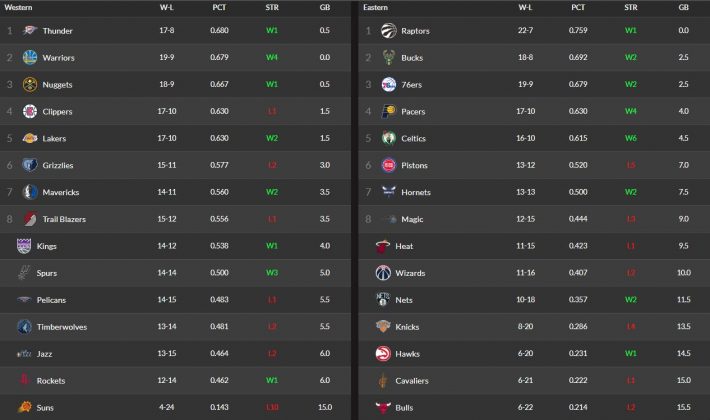Open the Nuggets team link
Image resolution: width=710 pixels, height=420 pixels.
point(58,85)
